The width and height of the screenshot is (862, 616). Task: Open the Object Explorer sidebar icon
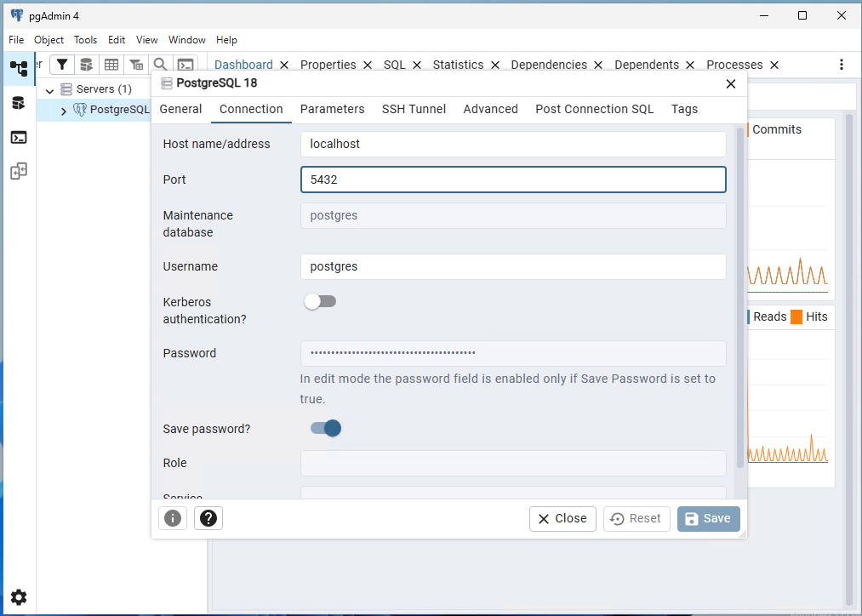(19, 69)
